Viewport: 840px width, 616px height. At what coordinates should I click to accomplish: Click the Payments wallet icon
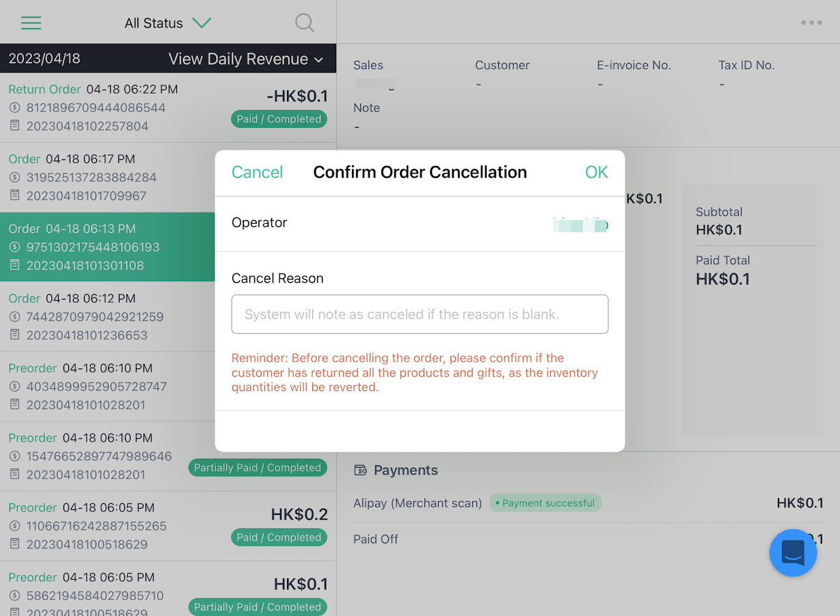coord(360,470)
